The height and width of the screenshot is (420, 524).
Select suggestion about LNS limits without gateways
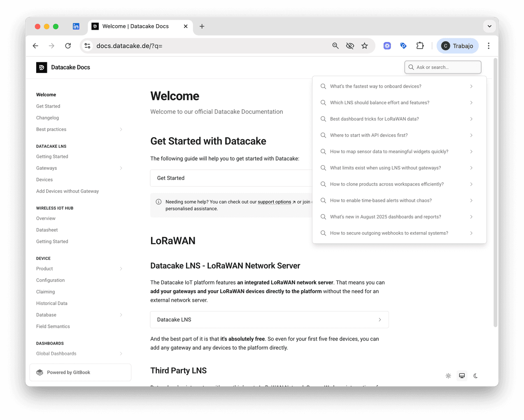click(x=399, y=168)
